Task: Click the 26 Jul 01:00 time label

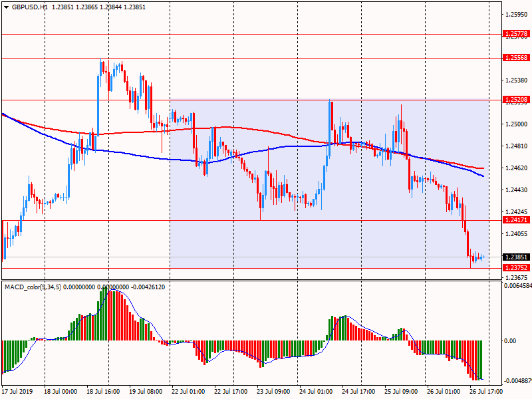Action: click(444, 392)
